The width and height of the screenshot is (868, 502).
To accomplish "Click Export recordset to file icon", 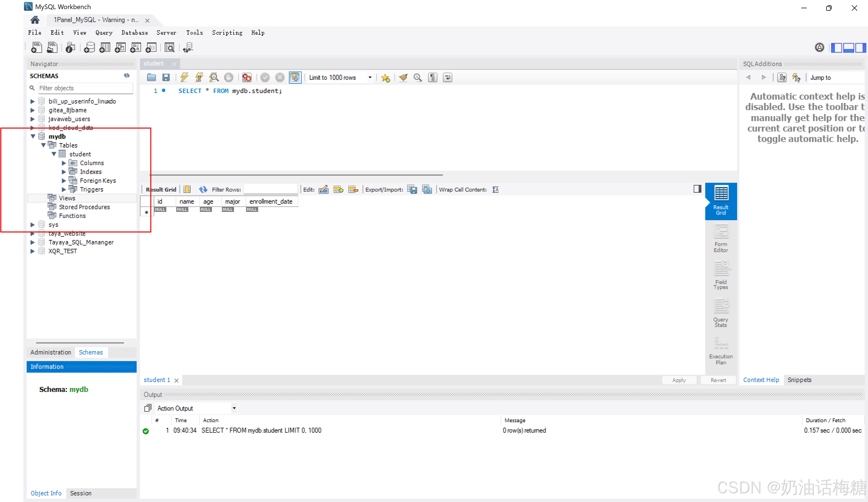I will pyautogui.click(x=412, y=189).
